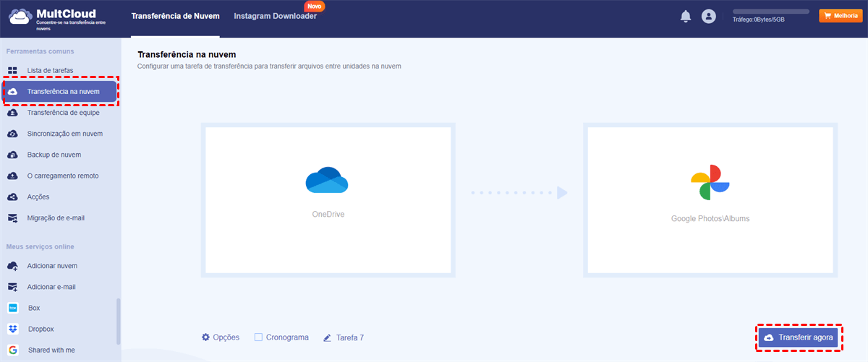The image size is (868, 362).
Task: Click the Transferência na nuvem cloud icon
Action: point(13,92)
